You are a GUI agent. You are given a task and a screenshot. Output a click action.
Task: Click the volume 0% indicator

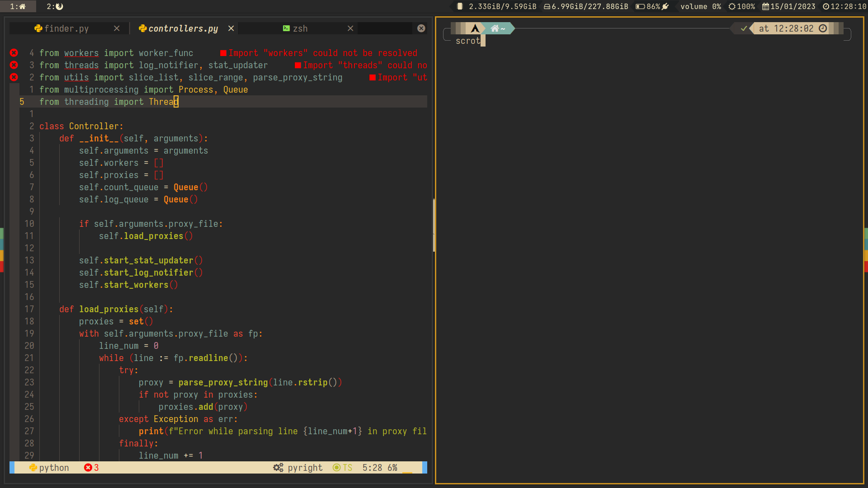tap(700, 6)
